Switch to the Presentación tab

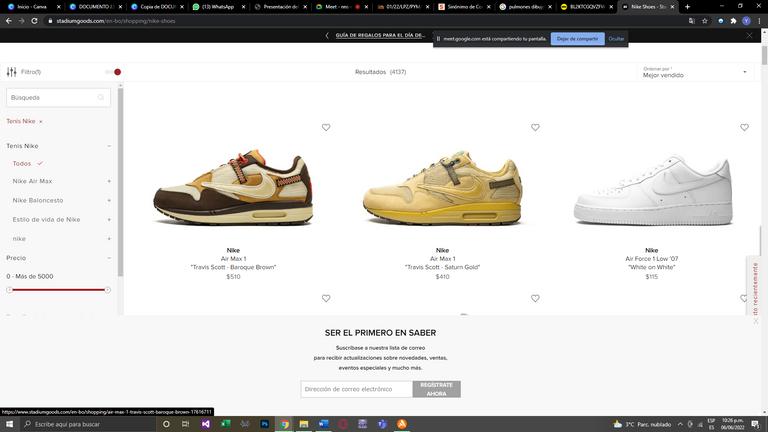coord(280,7)
